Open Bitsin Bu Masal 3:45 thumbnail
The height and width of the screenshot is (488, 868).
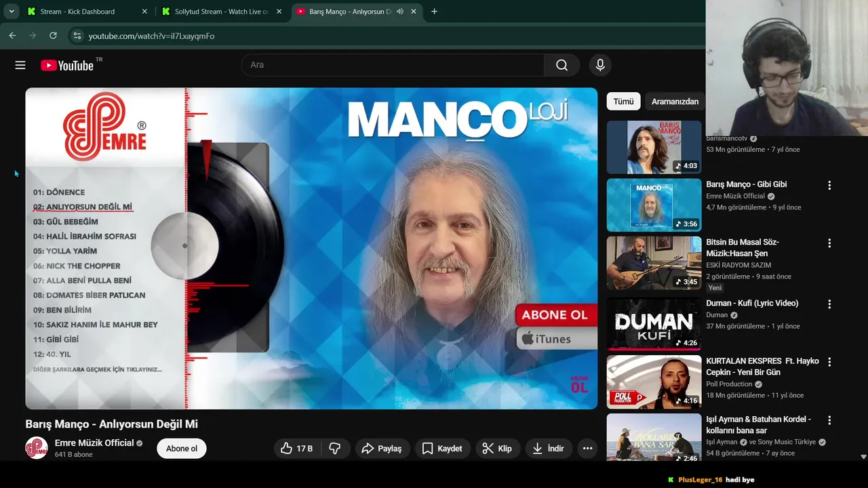[654, 263]
